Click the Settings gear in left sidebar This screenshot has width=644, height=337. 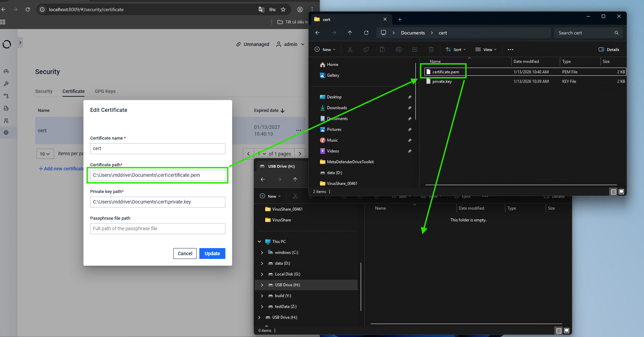pos(6,133)
